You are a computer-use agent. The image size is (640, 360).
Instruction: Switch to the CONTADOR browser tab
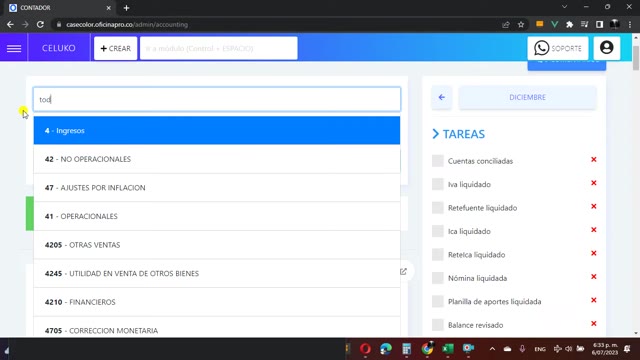click(x=60, y=8)
